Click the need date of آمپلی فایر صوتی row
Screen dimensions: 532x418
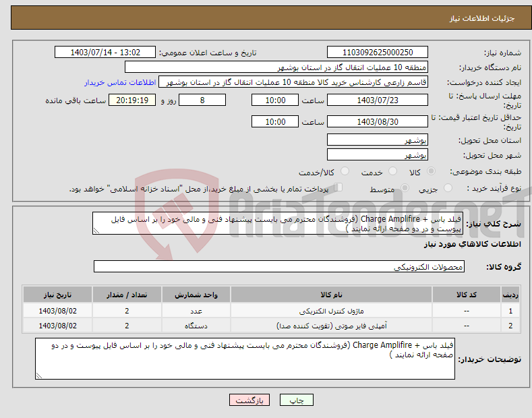[57, 326]
